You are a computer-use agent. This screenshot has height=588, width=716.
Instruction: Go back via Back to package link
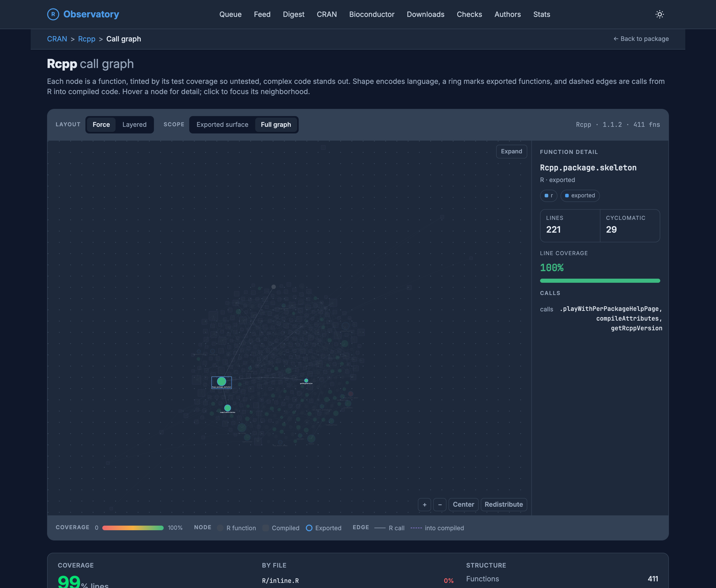tap(641, 39)
